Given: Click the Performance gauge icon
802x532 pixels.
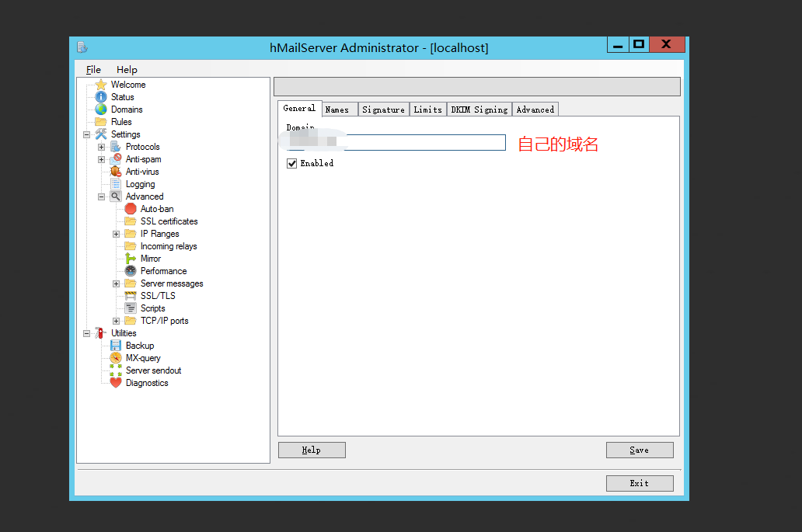Looking at the screenshot, I should (x=131, y=271).
